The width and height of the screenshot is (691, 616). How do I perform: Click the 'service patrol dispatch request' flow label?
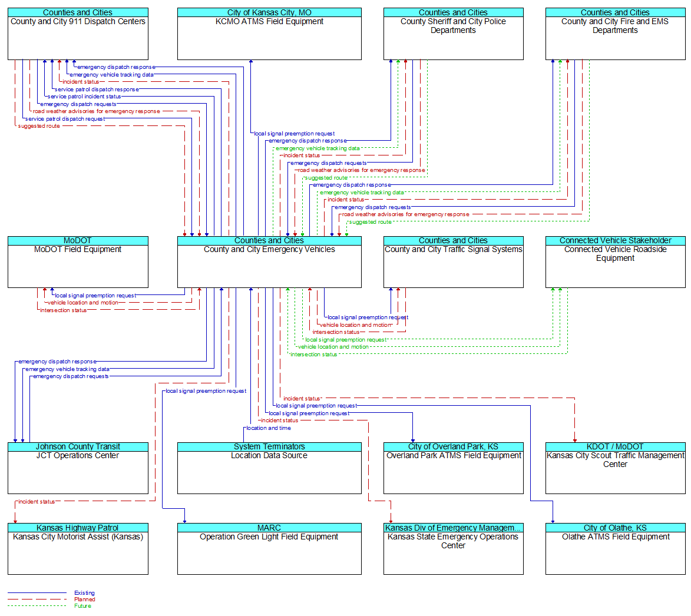pos(65,119)
